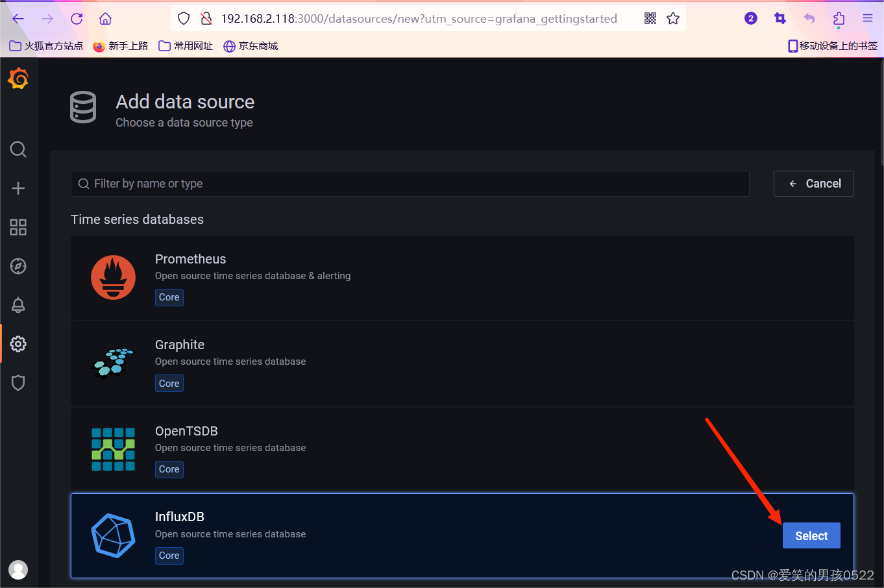Click the Prometheus data source logo

(113, 277)
